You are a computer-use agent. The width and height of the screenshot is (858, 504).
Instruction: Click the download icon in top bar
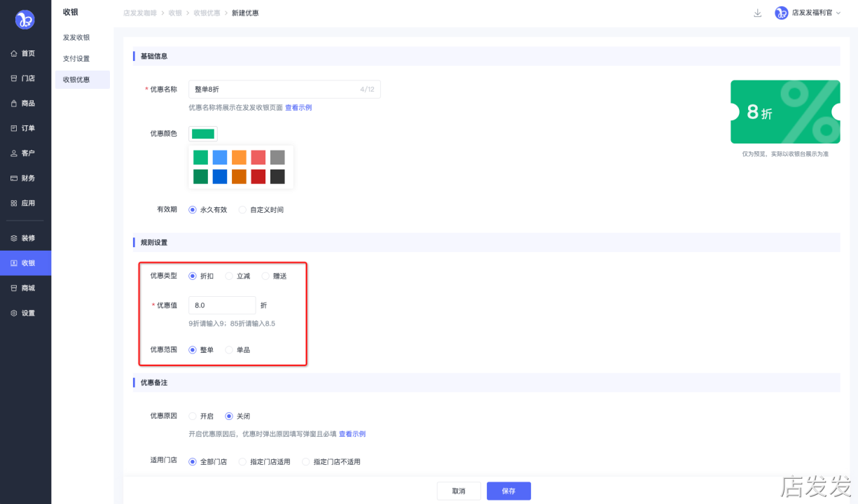click(757, 13)
